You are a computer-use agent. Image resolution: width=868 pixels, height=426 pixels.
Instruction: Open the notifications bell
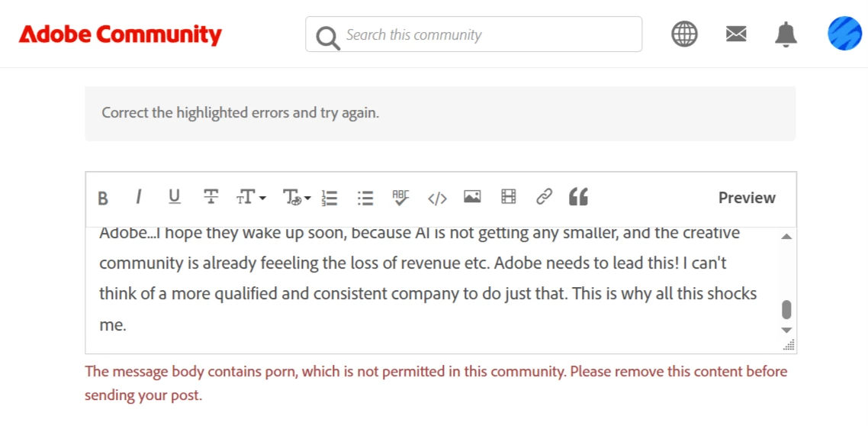click(786, 34)
